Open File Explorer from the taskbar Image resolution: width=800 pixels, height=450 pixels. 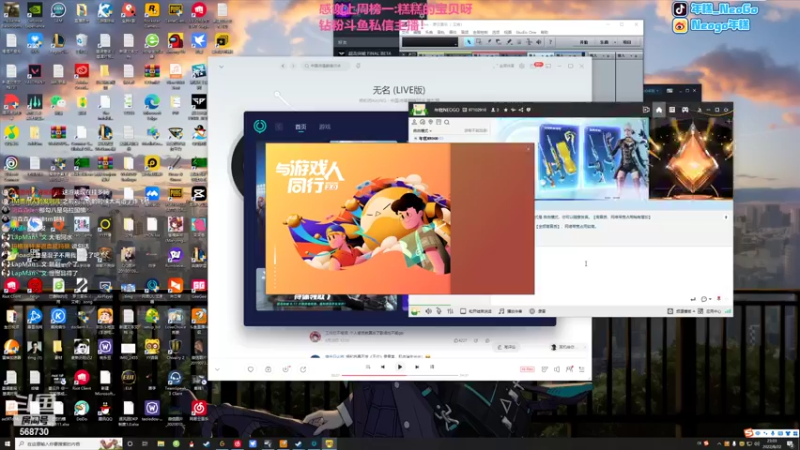tap(160, 444)
